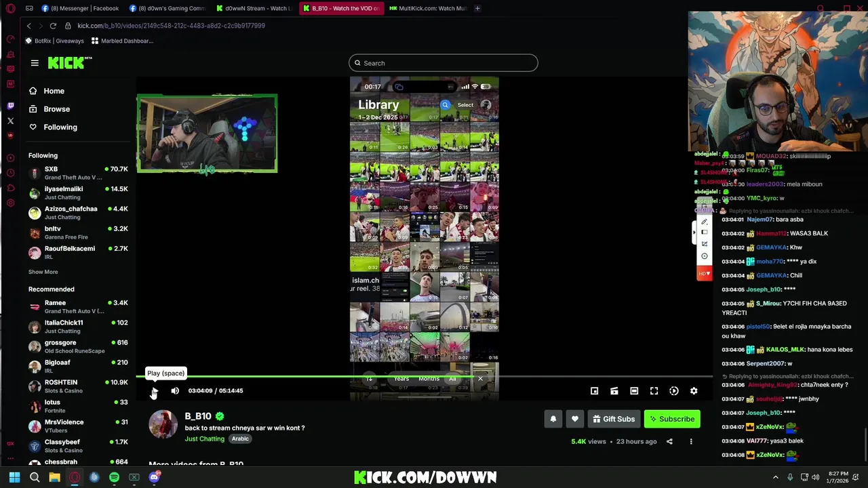Open Twitch in Opera sidebar
Image resolution: width=868 pixels, height=488 pixels.
[x=10, y=106]
